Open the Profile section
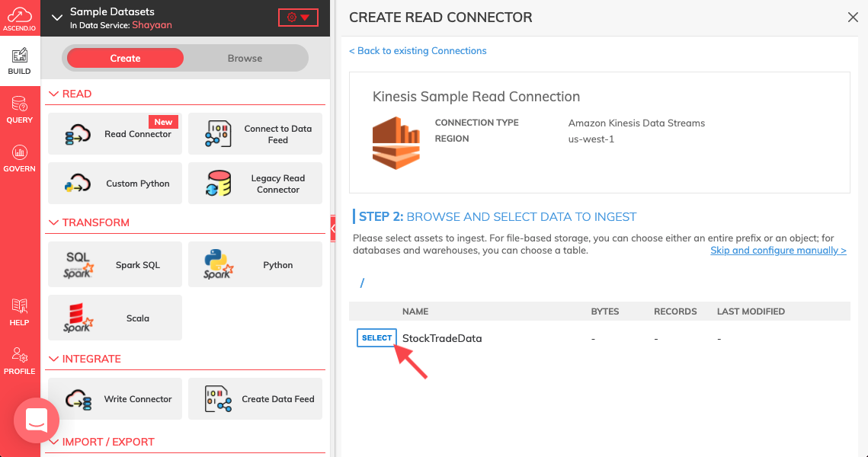This screenshot has width=868, height=457. pyautogui.click(x=19, y=361)
